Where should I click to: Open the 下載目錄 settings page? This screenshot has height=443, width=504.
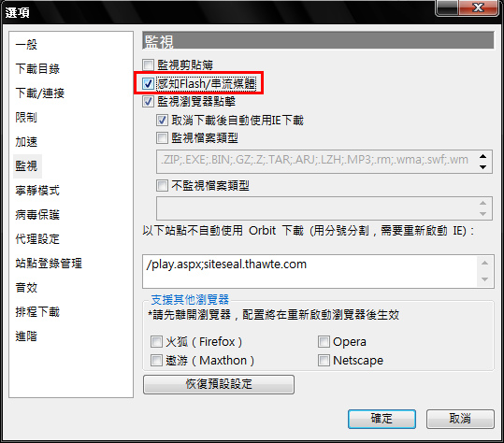(x=37, y=68)
